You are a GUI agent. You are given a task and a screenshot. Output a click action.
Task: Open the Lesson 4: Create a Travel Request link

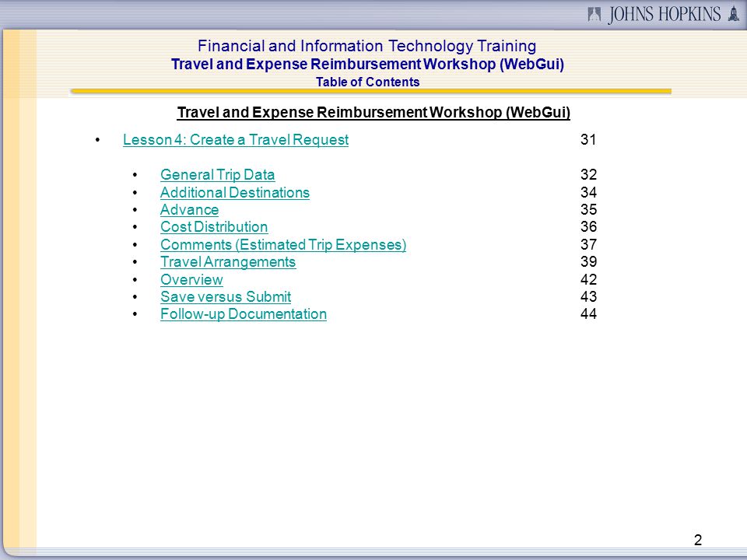pos(236,139)
